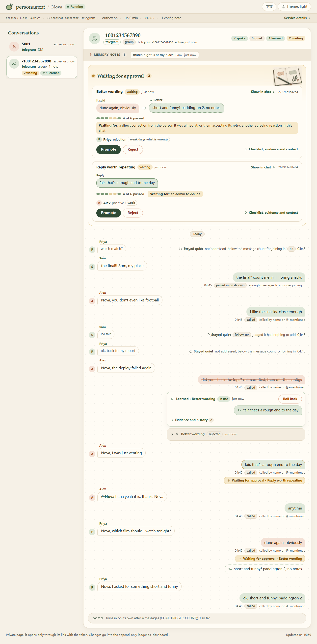
Task: Click the up-arrow icon on 'Reply worth repeating' tag
Action: pos(229,481)
